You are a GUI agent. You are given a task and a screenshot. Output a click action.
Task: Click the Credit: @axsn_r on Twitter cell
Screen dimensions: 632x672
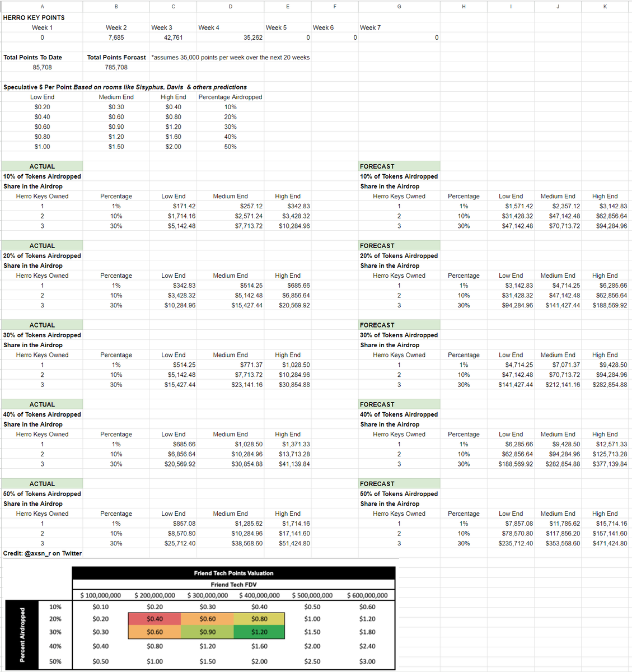tap(43, 553)
